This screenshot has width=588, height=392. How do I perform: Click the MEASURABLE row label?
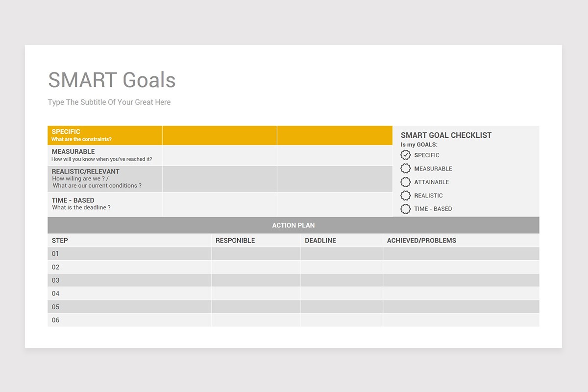[x=73, y=151]
